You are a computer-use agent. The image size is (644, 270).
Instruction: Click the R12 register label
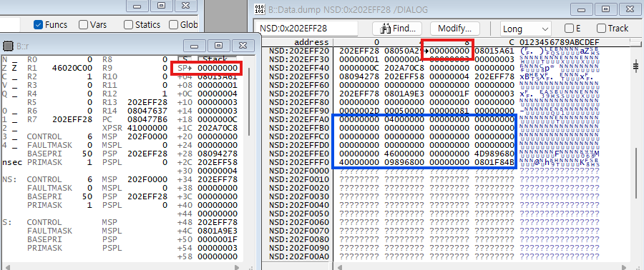[109, 94]
